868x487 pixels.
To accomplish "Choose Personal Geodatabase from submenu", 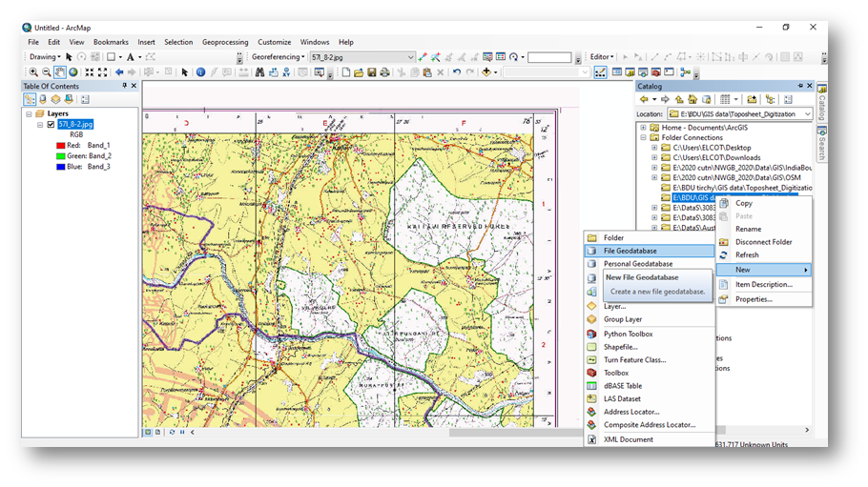I will [x=650, y=264].
